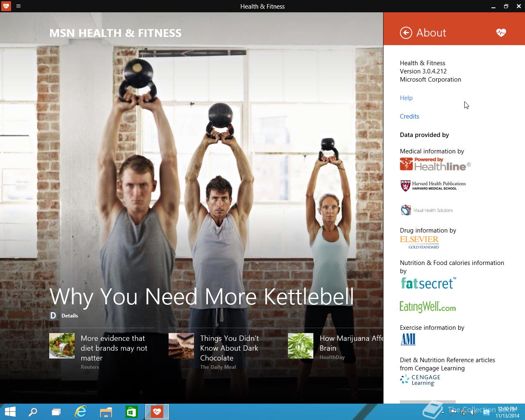Open the Windows Start menu
This screenshot has height=420, width=525.
coord(10,412)
